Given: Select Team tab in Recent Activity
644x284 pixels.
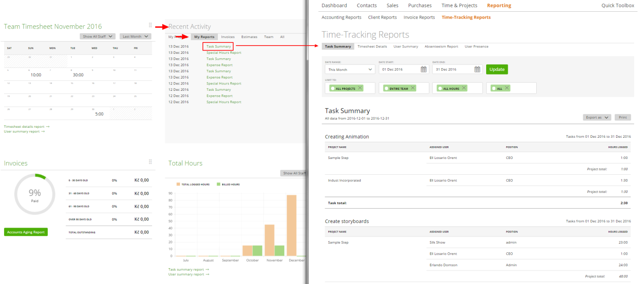Looking at the screenshot, I should 269,37.
